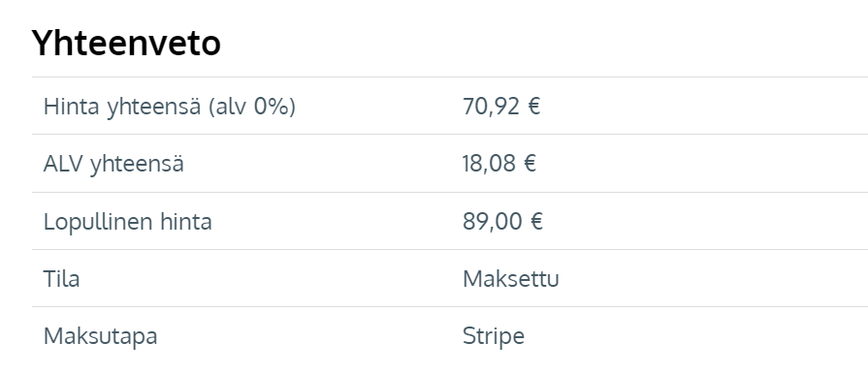
Task: Click the (alv 0%) parenthetical text
Action: pyautogui.click(x=252, y=107)
